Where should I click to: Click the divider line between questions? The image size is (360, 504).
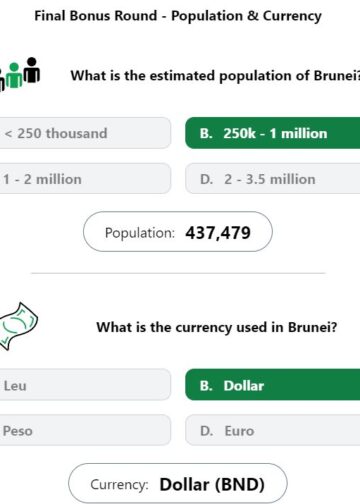(x=178, y=273)
